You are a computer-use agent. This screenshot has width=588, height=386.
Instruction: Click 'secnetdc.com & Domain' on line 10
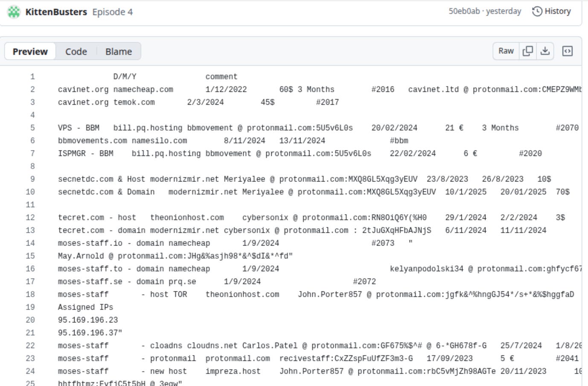[x=106, y=192]
